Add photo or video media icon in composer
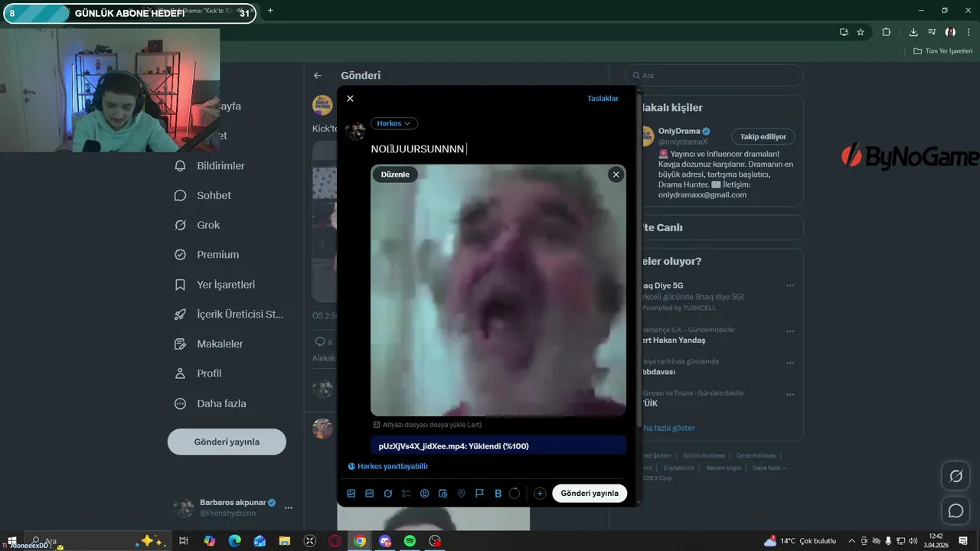The height and width of the screenshot is (551, 980). (351, 494)
